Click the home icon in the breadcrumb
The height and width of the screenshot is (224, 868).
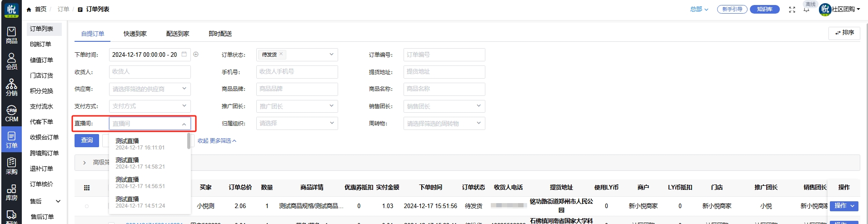click(x=29, y=9)
